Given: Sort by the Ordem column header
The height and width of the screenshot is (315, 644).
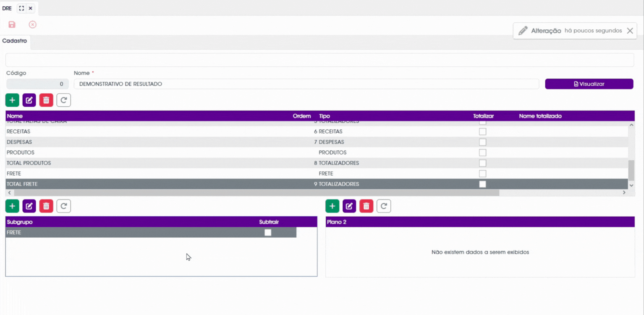Looking at the screenshot, I should [301, 116].
